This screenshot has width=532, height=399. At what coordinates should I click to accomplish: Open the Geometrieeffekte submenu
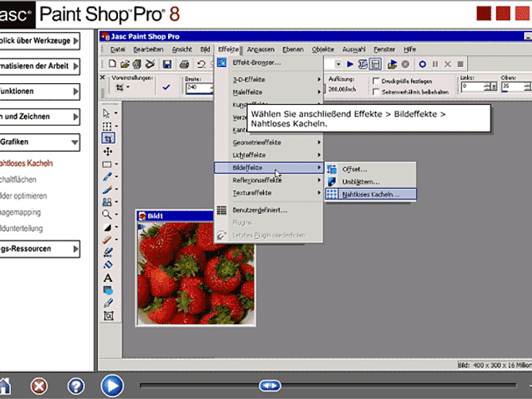click(268, 142)
